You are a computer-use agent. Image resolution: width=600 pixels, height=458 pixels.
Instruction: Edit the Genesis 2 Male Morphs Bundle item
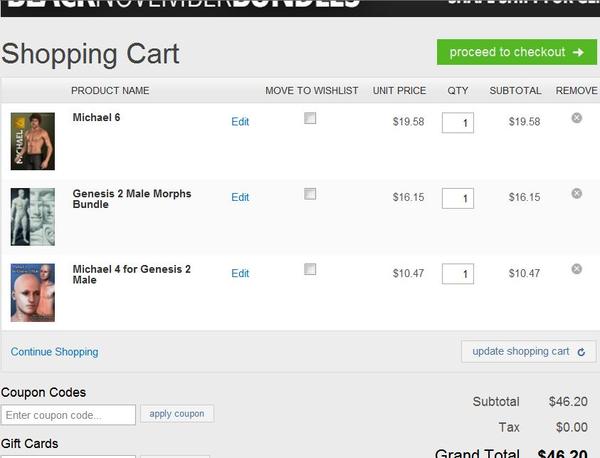pyautogui.click(x=240, y=197)
